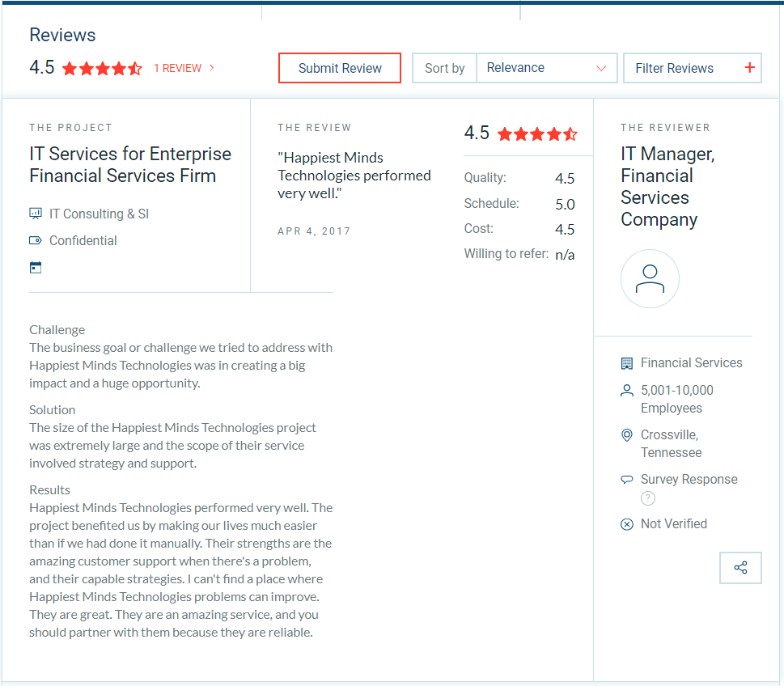Click the Schedule score 5.0
This screenshot has height=686, width=784.
tap(565, 204)
